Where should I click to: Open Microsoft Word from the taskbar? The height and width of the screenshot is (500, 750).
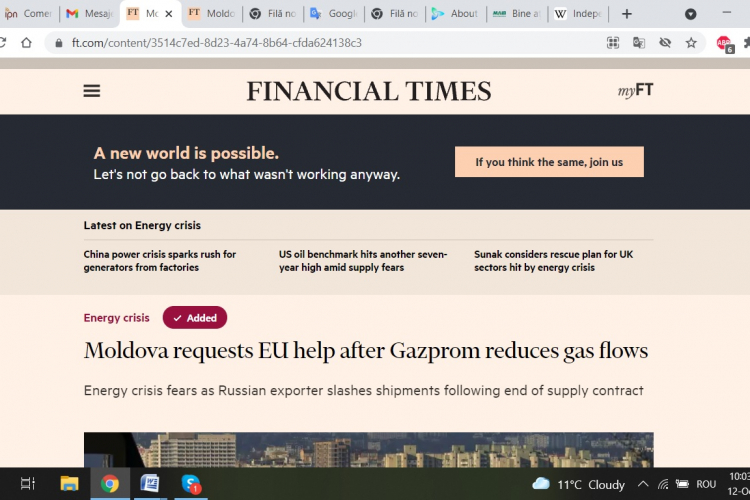(150, 484)
